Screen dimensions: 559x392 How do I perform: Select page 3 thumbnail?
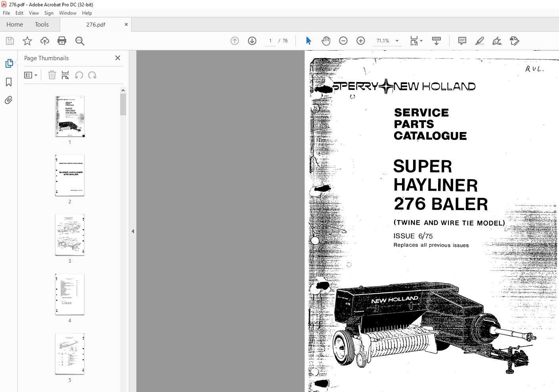(x=70, y=235)
